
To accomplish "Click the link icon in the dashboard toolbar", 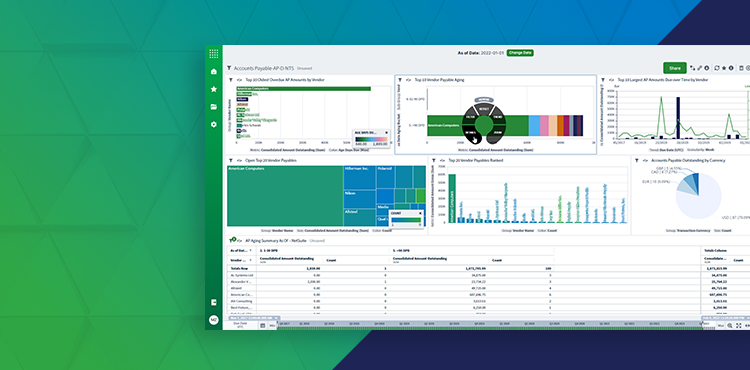I will coord(700,68).
